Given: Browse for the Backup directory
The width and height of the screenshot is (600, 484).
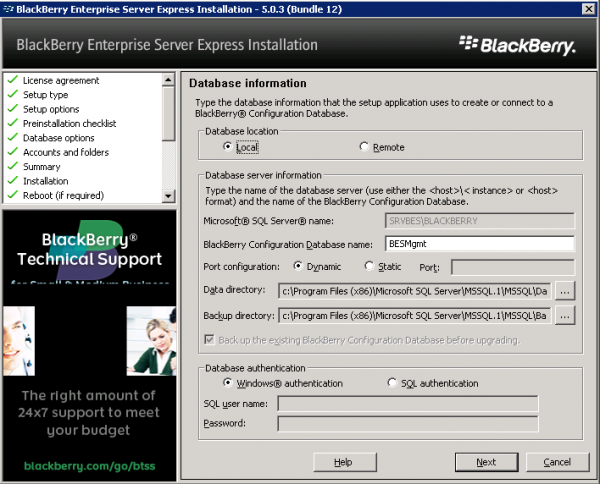Looking at the screenshot, I should point(565,316).
